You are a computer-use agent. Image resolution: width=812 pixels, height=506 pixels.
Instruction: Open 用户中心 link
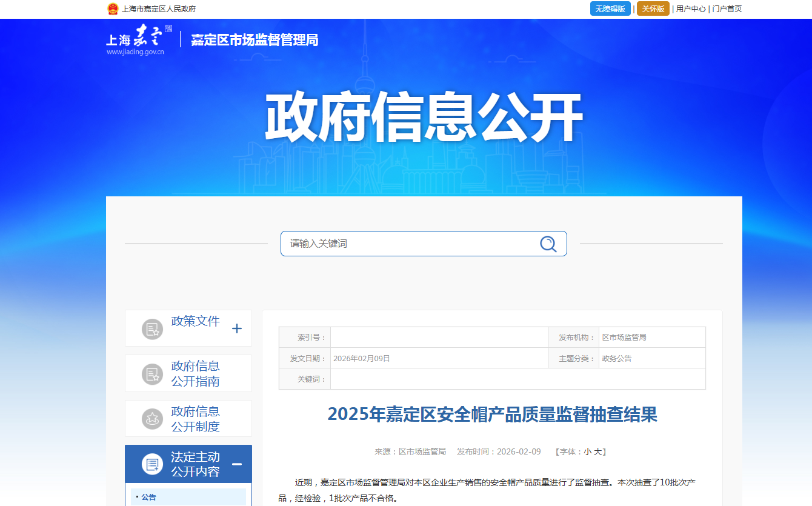coord(691,9)
